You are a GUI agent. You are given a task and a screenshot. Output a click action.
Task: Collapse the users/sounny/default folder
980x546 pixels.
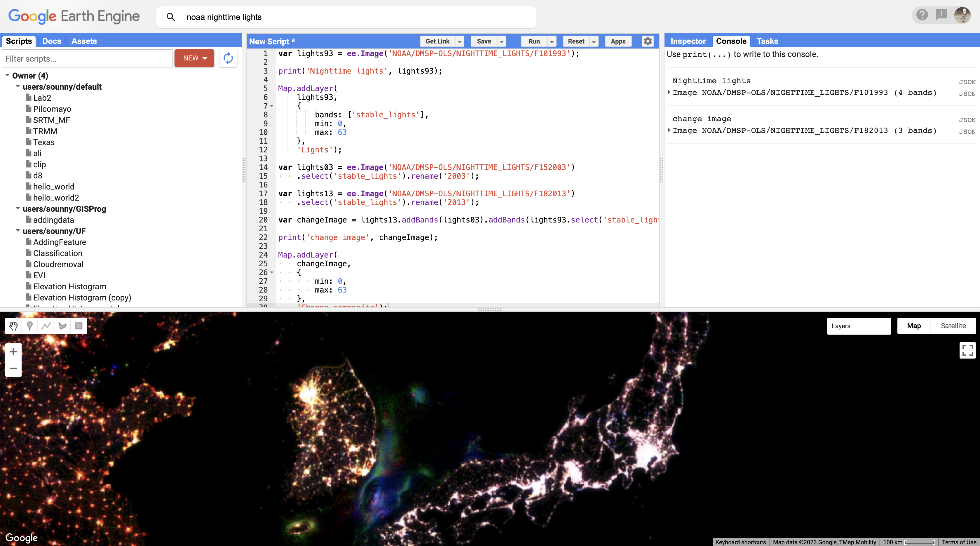(x=18, y=86)
